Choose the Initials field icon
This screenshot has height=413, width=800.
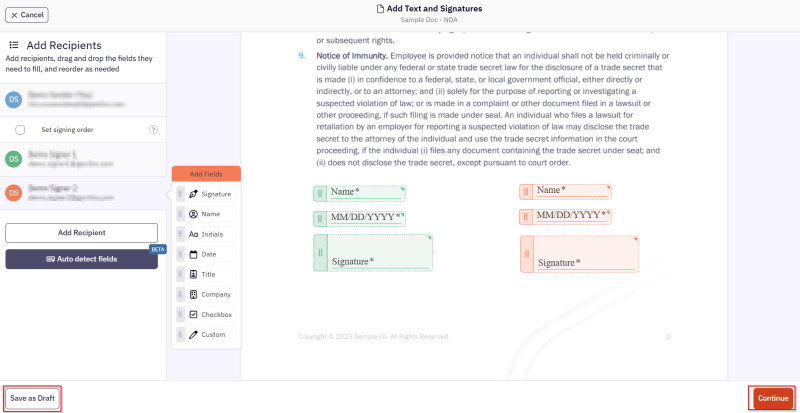194,234
